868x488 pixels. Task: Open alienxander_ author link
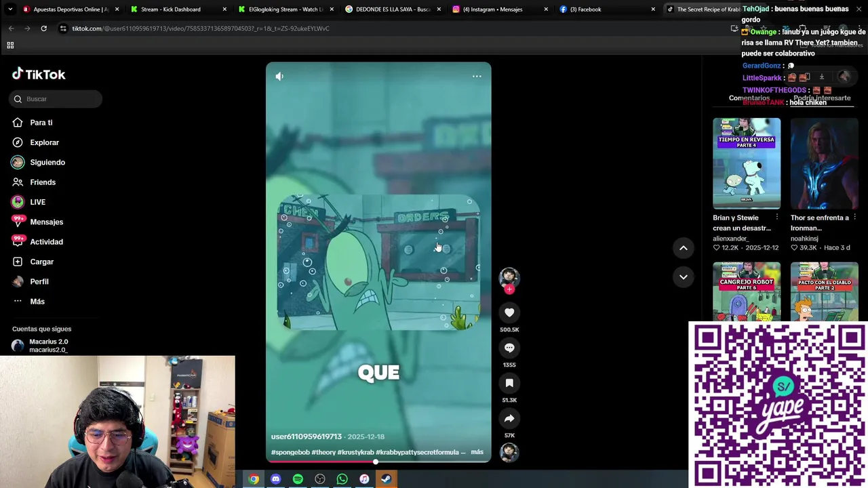pos(730,239)
